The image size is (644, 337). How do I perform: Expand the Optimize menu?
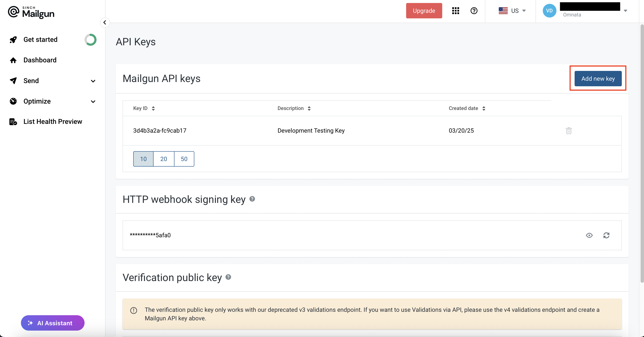point(93,101)
